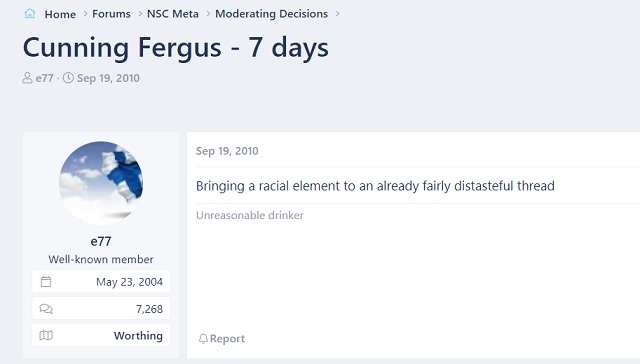
Task: Click the chevron between Home and Forums
Action: coord(85,14)
